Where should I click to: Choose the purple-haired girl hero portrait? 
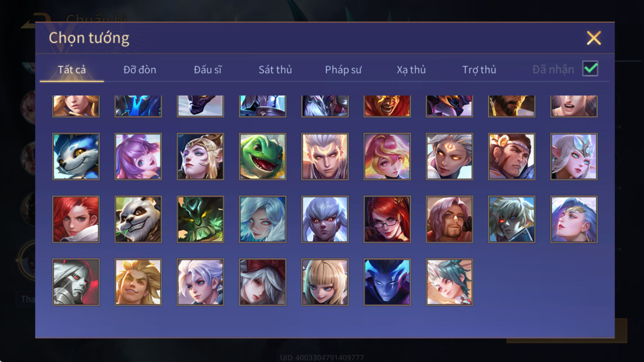(138, 156)
